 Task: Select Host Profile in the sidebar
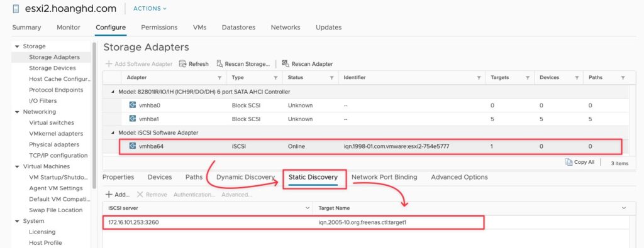click(45, 243)
